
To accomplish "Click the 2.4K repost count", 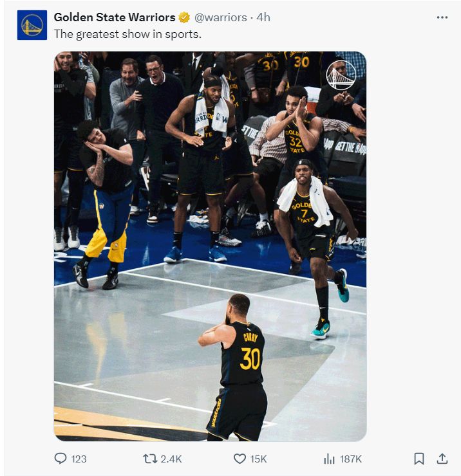I will [x=171, y=459].
